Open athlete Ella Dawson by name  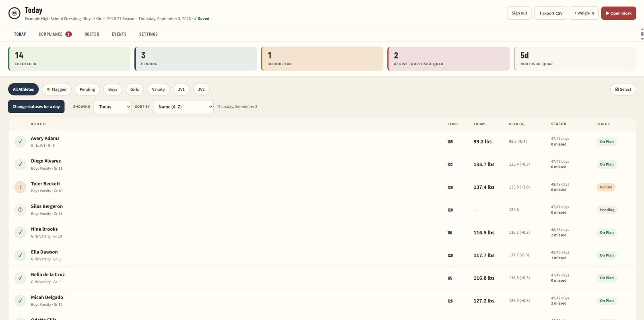coord(44,252)
